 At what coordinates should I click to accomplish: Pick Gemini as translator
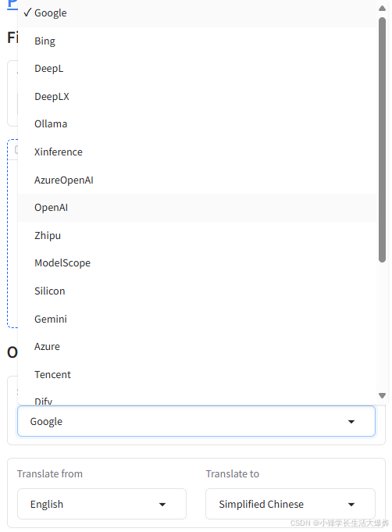tap(197, 319)
